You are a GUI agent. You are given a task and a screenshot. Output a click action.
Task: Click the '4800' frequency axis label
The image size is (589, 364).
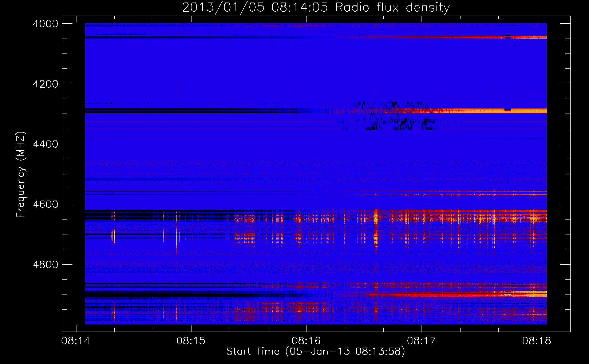coord(46,265)
